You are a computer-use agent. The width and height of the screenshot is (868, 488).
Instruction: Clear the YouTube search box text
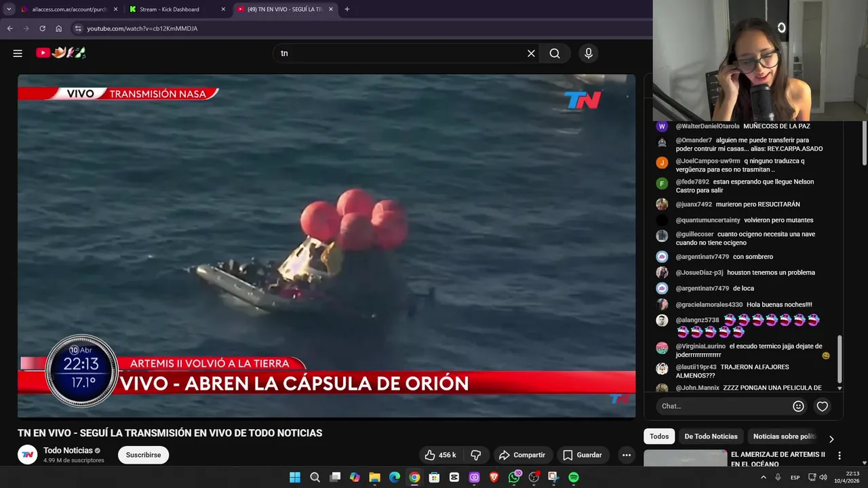531,54
